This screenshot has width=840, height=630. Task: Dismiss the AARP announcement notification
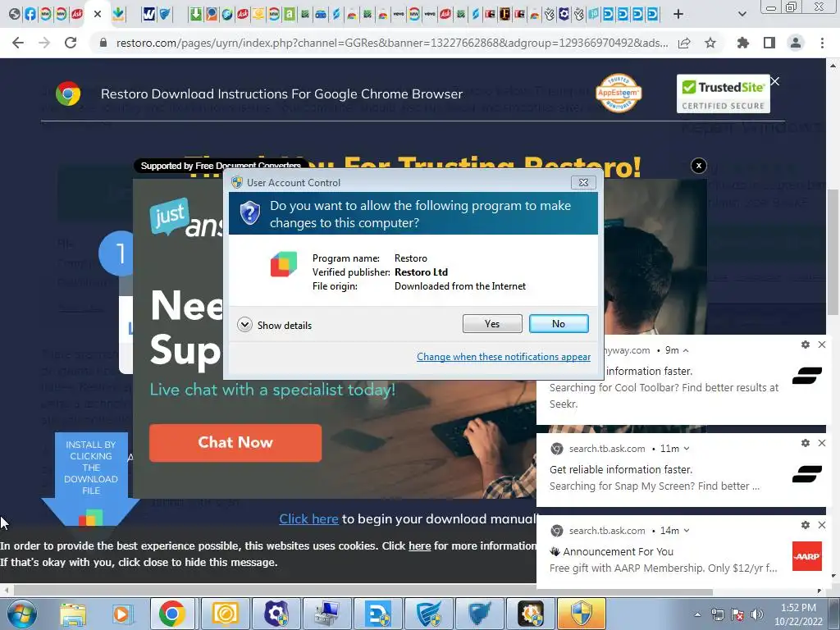click(822, 525)
